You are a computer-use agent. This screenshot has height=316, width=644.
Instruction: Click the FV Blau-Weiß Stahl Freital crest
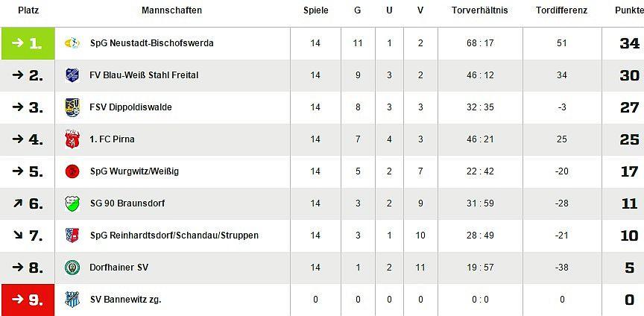pos(72,75)
